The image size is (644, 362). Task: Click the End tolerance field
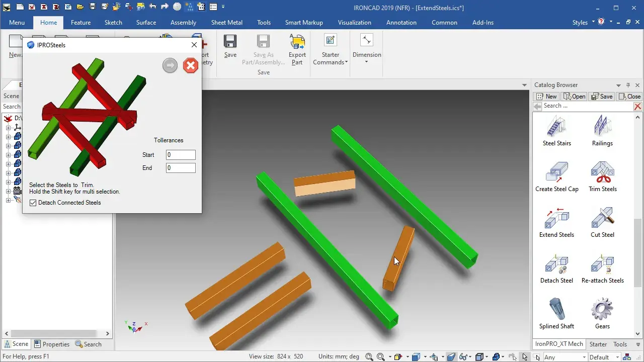(181, 168)
